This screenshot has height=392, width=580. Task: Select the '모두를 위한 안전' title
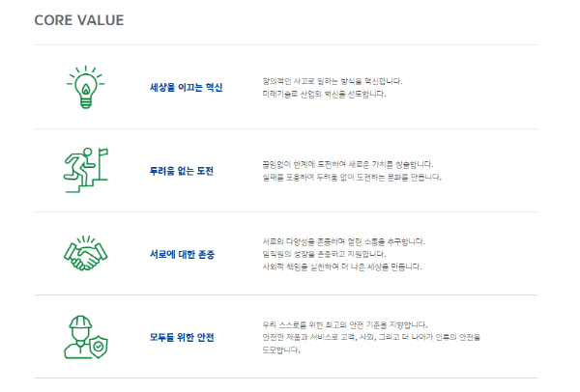(182, 337)
